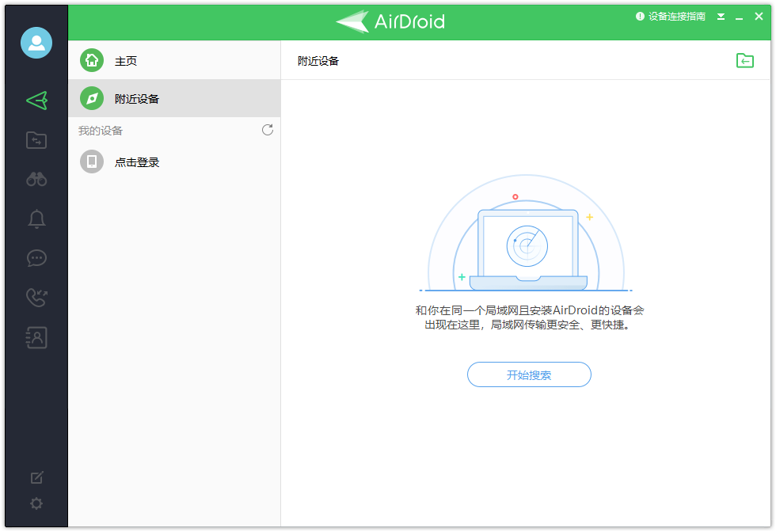
Task: Select 主页 in the list
Action: tap(174, 60)
